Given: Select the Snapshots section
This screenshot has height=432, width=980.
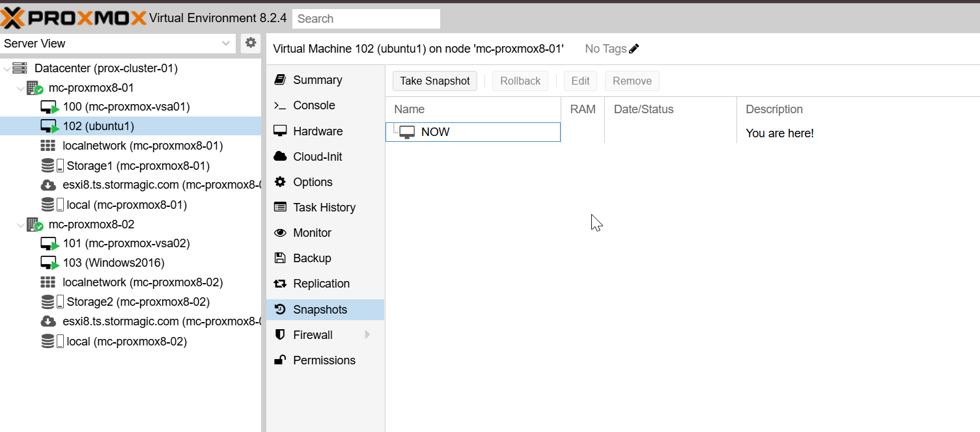Looking at the screenshot, I should point(325,309).
